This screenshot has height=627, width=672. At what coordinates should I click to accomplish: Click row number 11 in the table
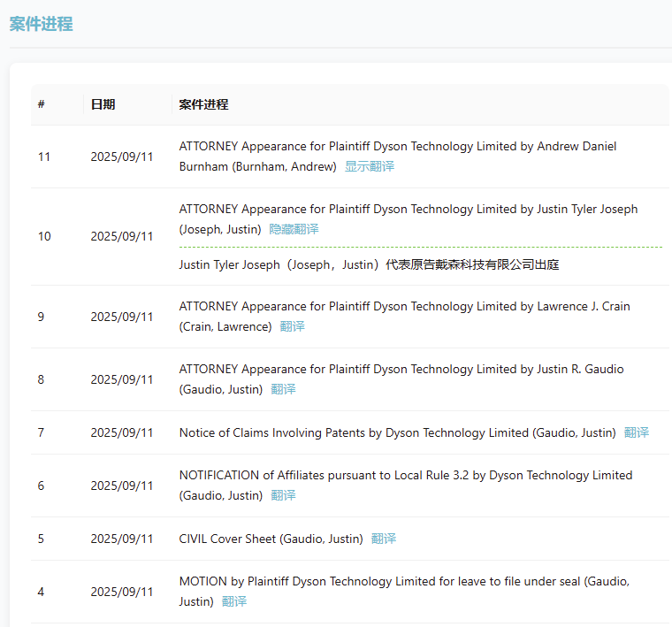click(44, 157)
